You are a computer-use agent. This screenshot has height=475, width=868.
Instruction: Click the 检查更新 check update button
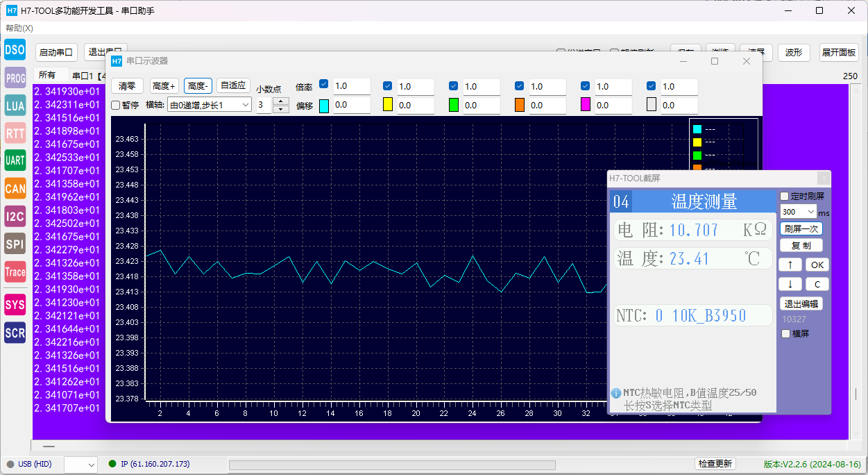(x=715, y=464)
